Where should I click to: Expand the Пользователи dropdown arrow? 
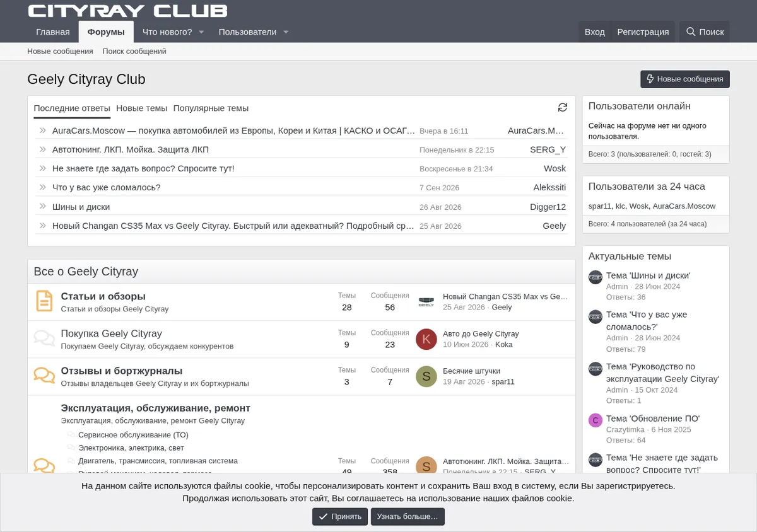pyautogui.click(x=286, y=32)
